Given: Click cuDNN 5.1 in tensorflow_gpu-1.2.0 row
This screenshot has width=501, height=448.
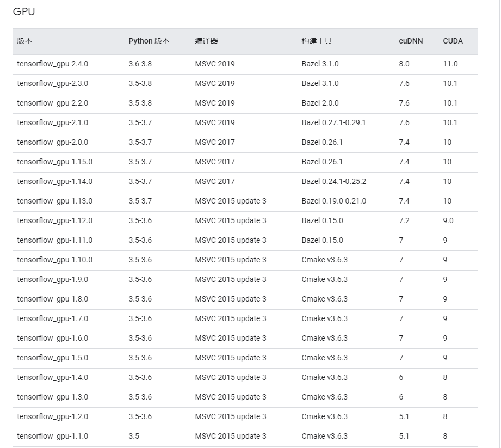Looking at the screenshot, I should pos(404,416).
